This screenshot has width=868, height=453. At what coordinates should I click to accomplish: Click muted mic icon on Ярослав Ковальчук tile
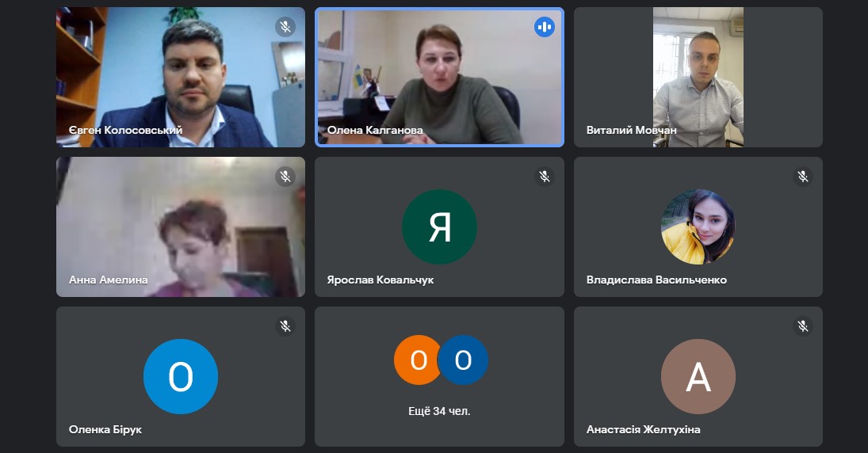coord(544,177)
